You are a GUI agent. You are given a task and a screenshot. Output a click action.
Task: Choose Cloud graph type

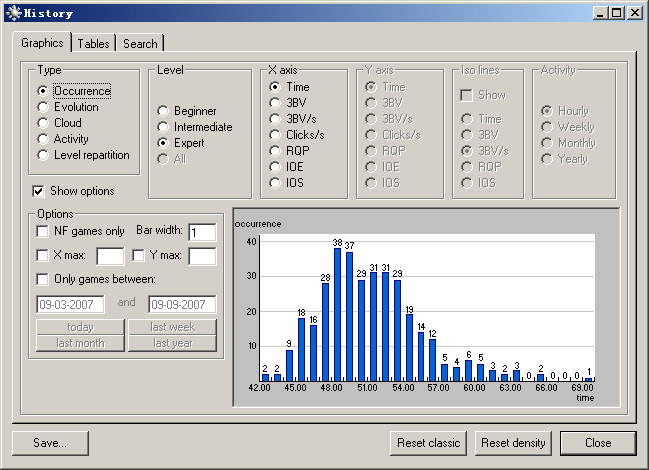click(43, 123)
